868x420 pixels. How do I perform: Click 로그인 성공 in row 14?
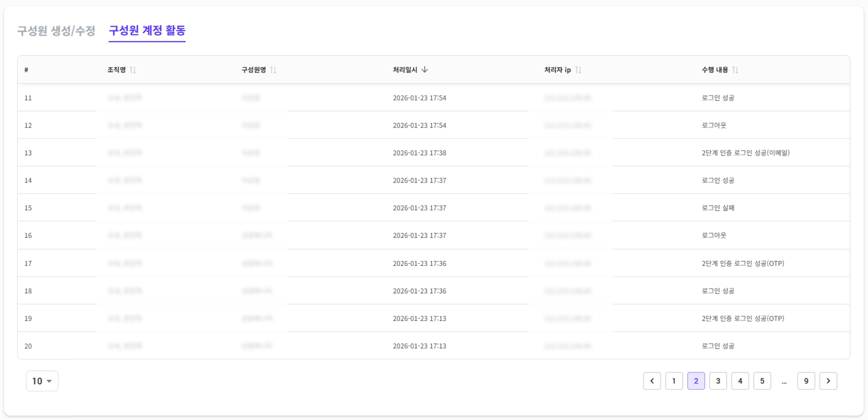point(718,180)
